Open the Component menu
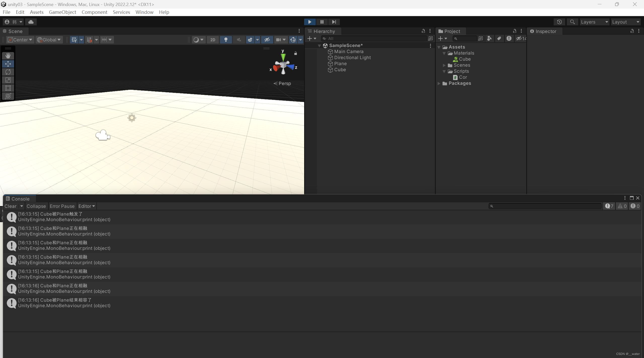Viewport: 644px width, 358px height. [x=94, y=12]
